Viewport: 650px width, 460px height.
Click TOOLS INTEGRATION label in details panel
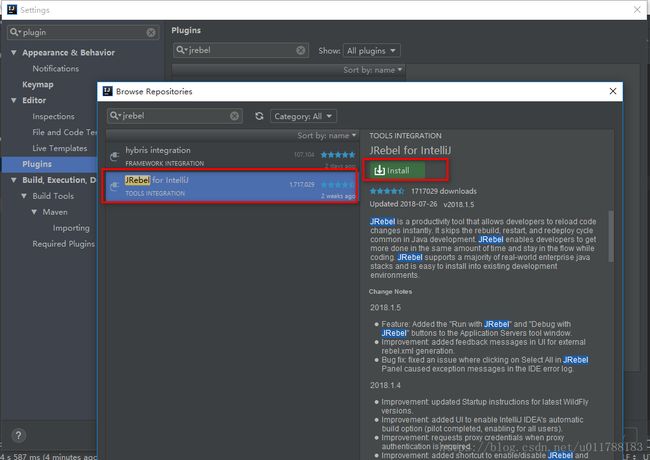pyautogui.click(x=405, y=136)
